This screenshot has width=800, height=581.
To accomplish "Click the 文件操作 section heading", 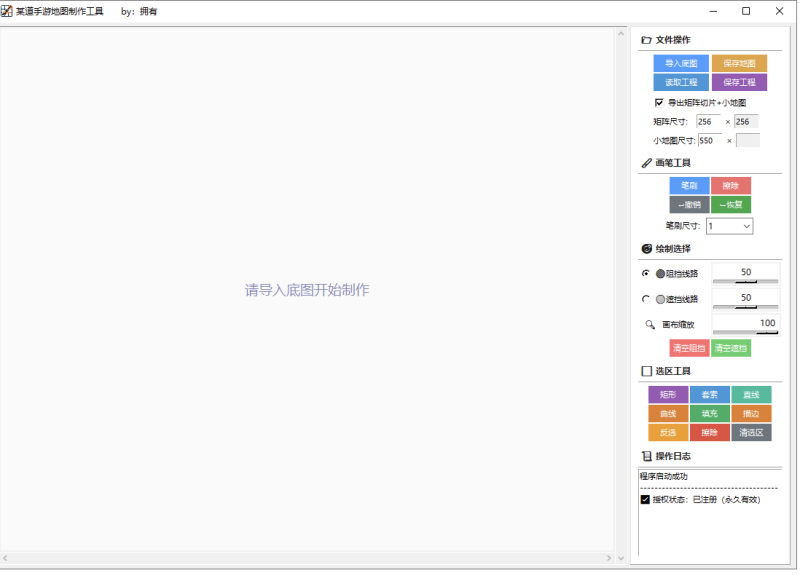I will pos(673,40).
